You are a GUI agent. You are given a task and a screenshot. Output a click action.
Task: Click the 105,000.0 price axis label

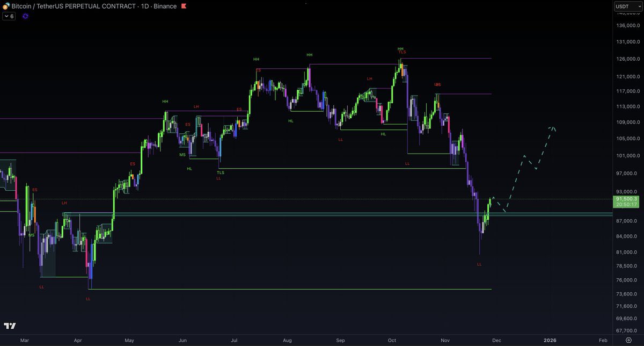pos(629,139)
